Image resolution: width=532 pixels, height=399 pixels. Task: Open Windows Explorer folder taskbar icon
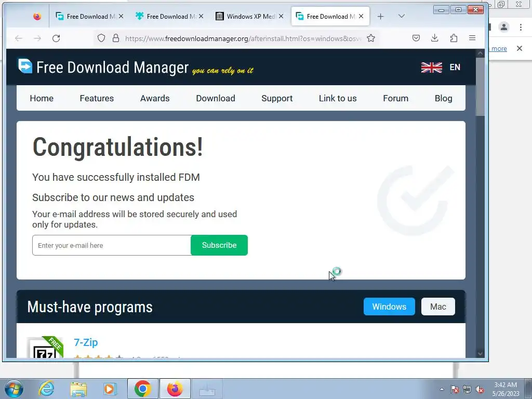click(x=78, y=389)
